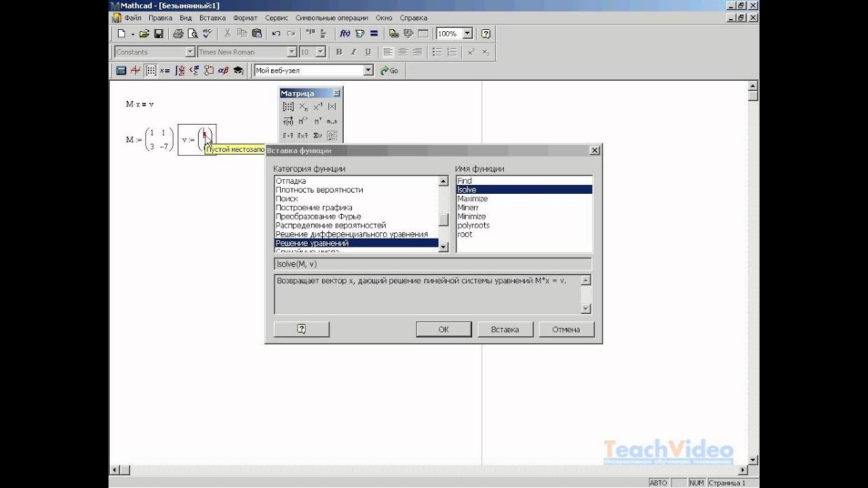Click the matrix inverse X⁻¹ icon
This screenshot has width=868, height=488.
317,106
